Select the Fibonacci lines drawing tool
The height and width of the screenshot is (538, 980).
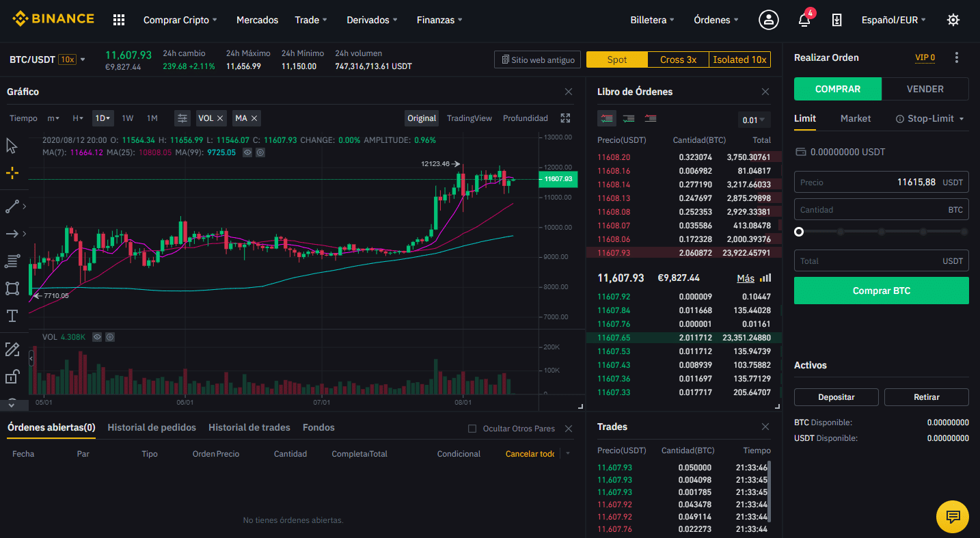[x=12, y=260]
